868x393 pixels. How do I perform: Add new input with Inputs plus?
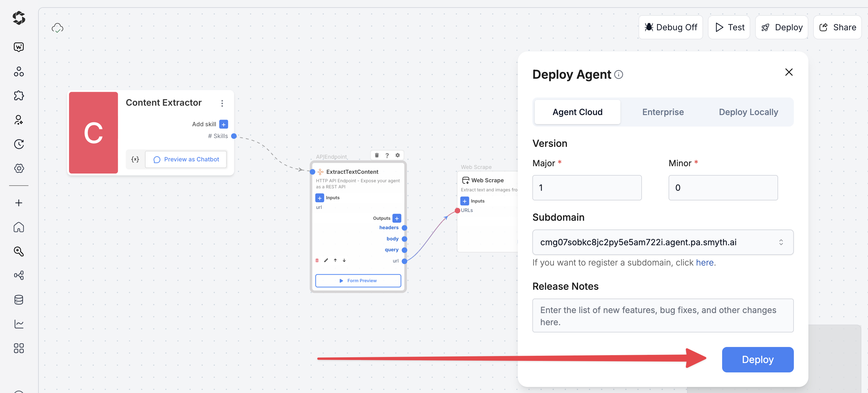point(319,198)
